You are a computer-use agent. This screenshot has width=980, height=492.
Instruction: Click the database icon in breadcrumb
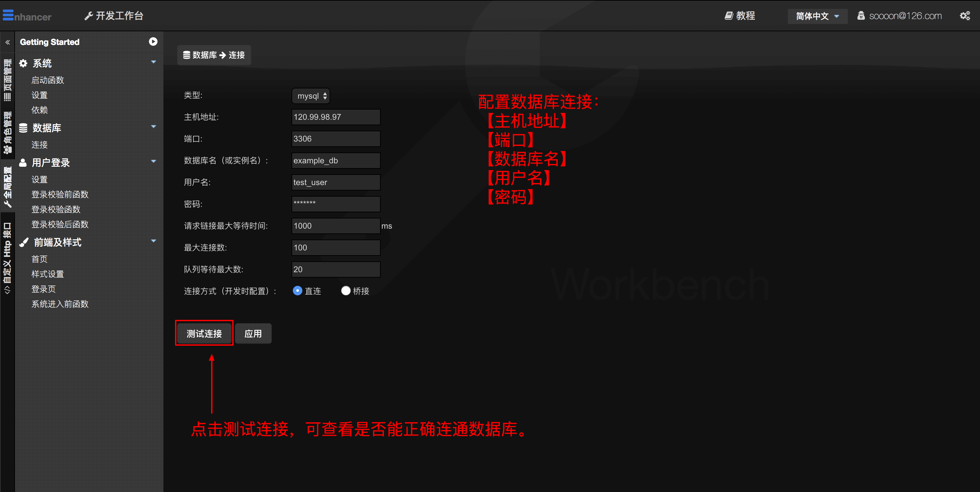186,55
